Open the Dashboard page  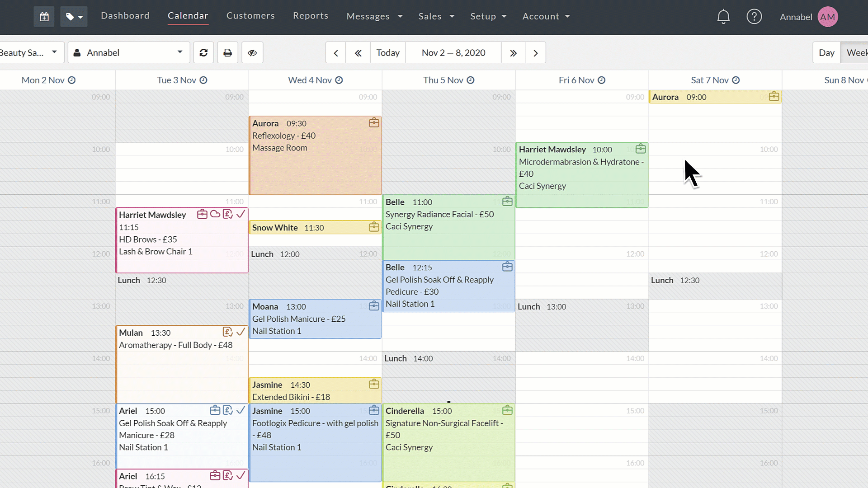click(x=125, y=16)
